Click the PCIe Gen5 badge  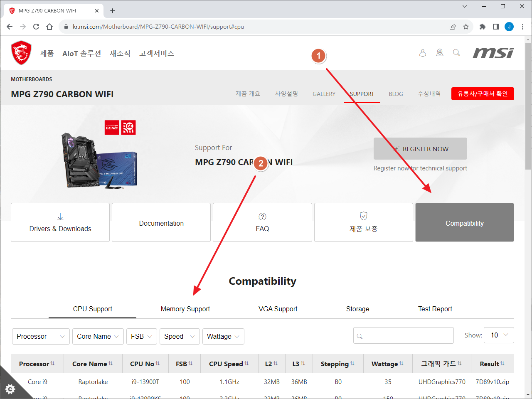pyautogui.click(x=112, y=128)
